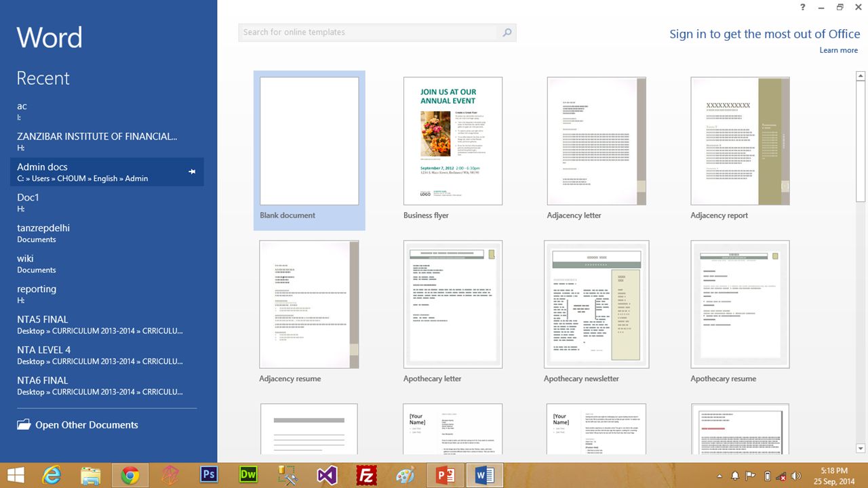Open recent document reporting

(107, 294)
